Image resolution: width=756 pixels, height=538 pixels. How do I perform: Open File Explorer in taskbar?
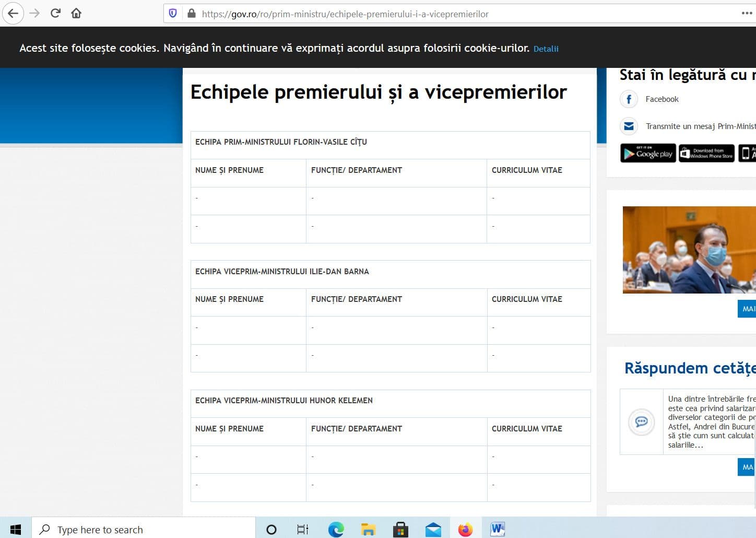[368, 529]
